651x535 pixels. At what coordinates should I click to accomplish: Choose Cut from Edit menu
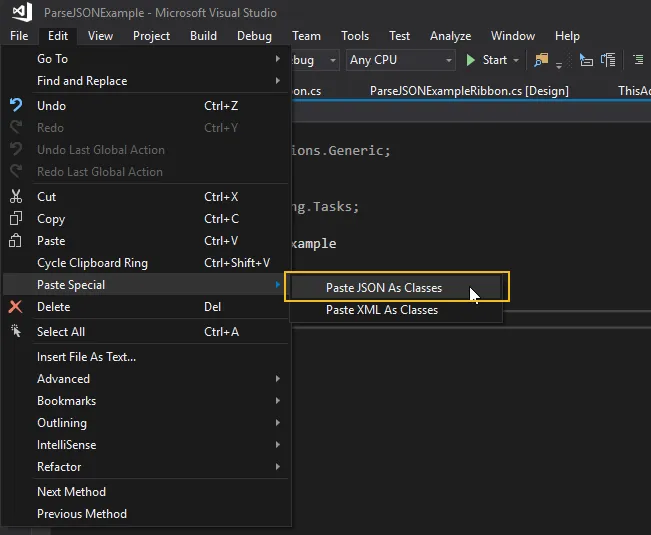[145, 197]
